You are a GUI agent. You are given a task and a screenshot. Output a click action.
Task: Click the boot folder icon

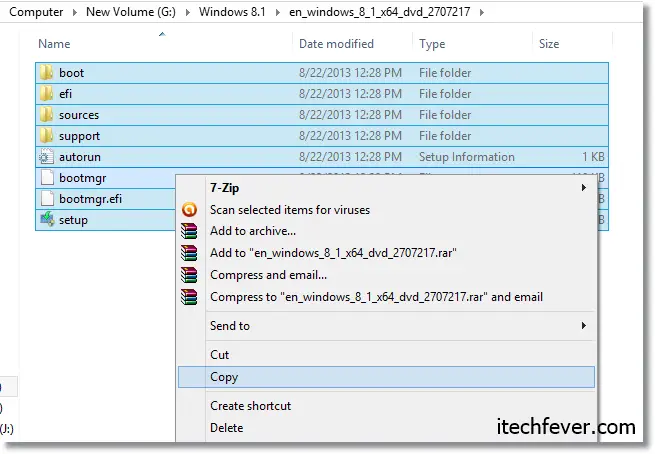46,73
